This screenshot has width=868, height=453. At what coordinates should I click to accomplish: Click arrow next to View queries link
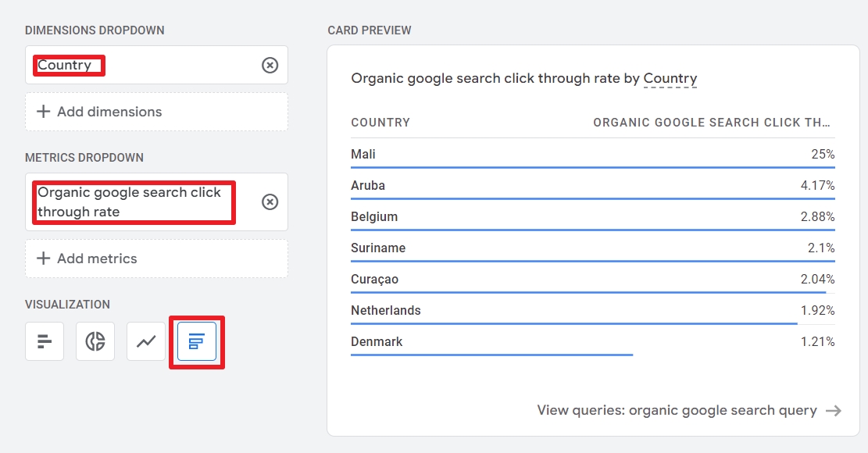point(833,411)
